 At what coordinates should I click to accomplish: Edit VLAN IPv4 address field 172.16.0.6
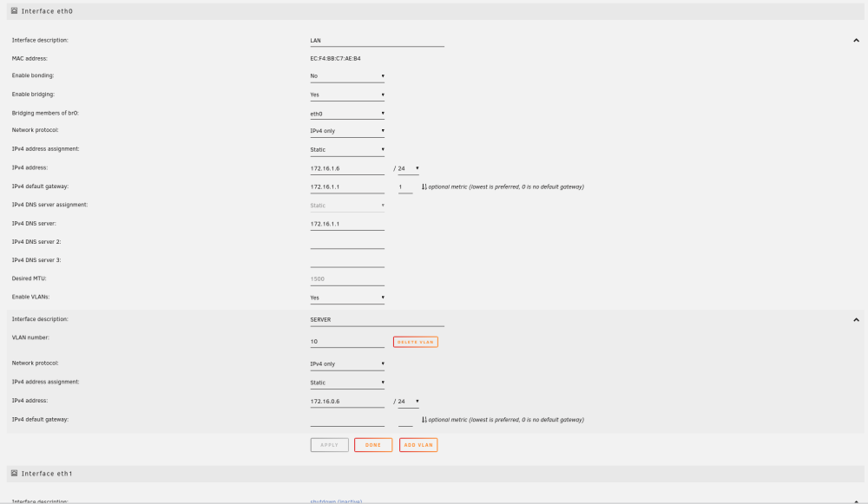tap(347, 402)
